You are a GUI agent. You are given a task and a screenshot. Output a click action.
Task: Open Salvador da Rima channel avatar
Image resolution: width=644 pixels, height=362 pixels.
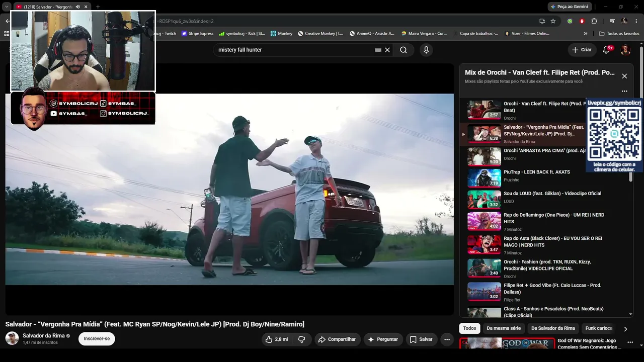(x=12, y=338)
